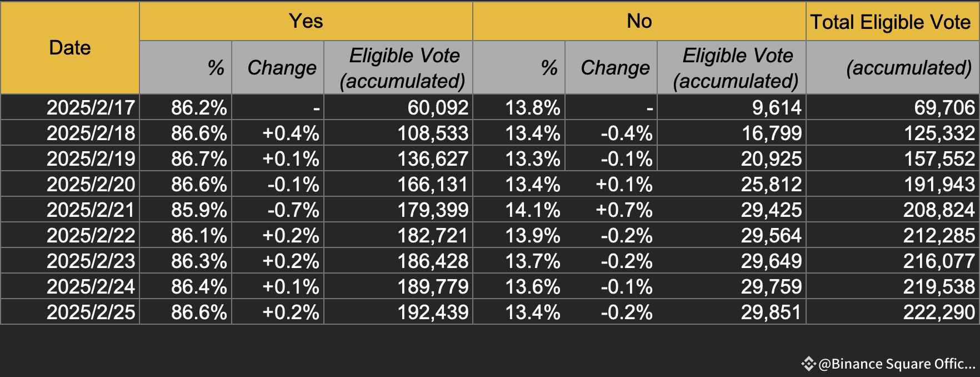The width and height of the screenshot is (980, 377).
Task: Select the 2025/2/20 date cell
Action: 91,184
